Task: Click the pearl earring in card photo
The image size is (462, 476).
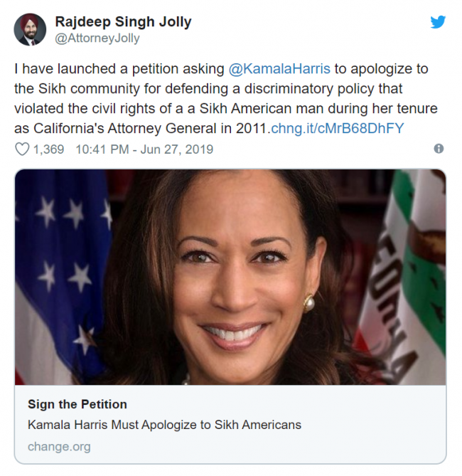Action: 309,302
